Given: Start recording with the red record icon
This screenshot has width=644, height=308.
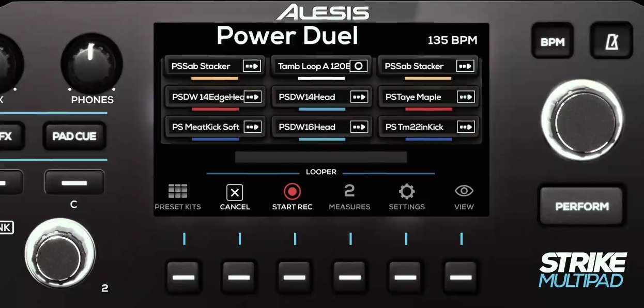Looking at the screenshot, I should [292, 192].
